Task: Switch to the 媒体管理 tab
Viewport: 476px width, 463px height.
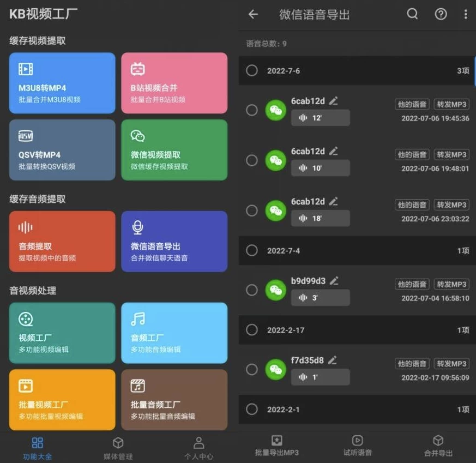Action: pos(117,447)
